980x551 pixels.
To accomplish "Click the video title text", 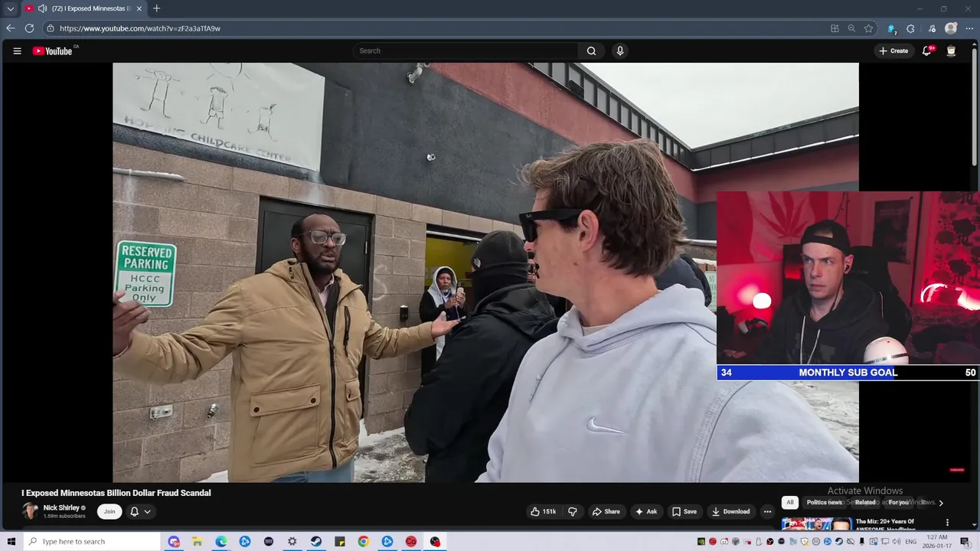I will [116, 493].
